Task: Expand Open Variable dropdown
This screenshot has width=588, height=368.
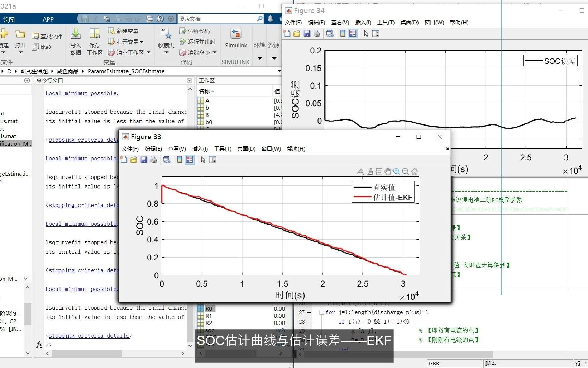Action: point(142,42)
